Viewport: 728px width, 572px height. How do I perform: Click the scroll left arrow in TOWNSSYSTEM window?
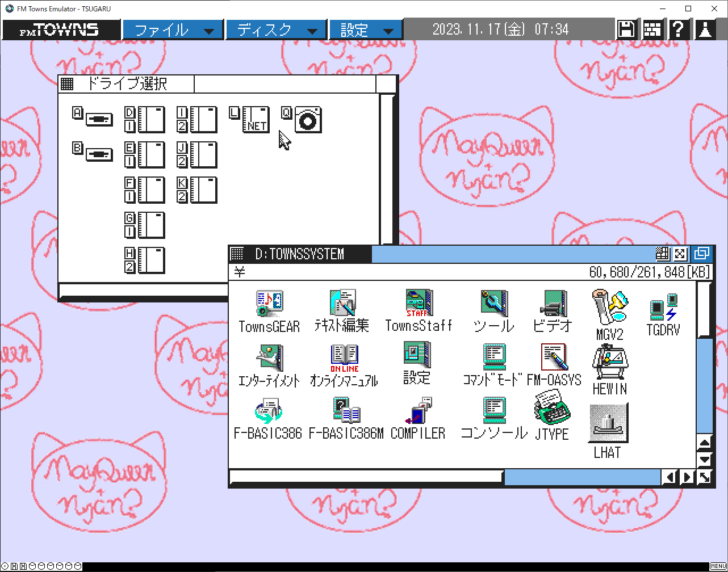(670, 477)
